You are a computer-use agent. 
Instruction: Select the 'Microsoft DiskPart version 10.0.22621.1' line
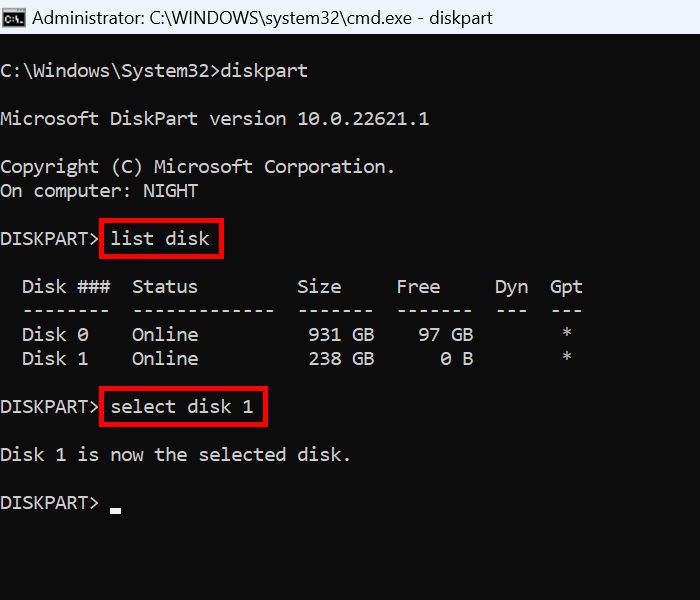tap(215, 119)
